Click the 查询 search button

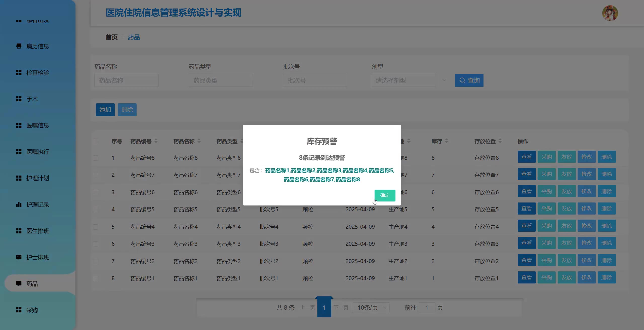coord(469,80)
